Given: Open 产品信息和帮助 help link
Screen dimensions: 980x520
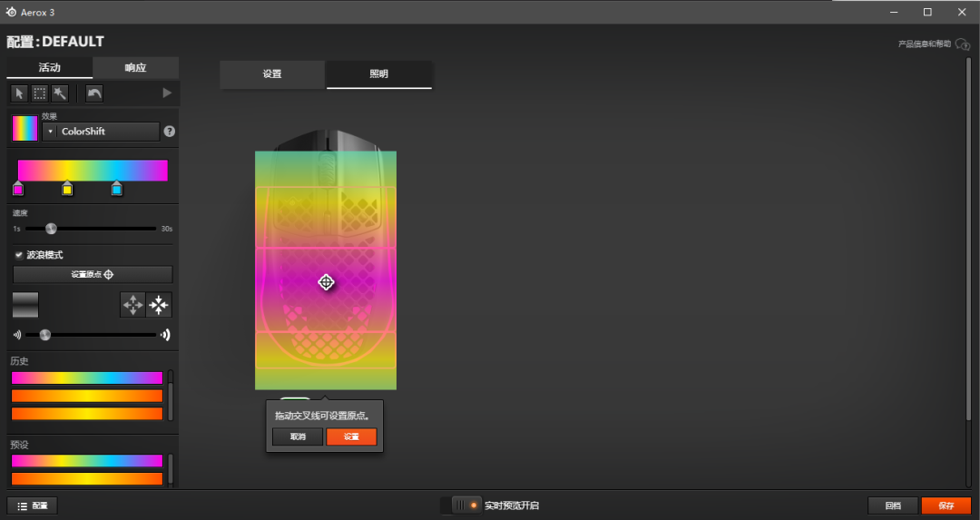Looking at the screenshot, I should 925,44.
